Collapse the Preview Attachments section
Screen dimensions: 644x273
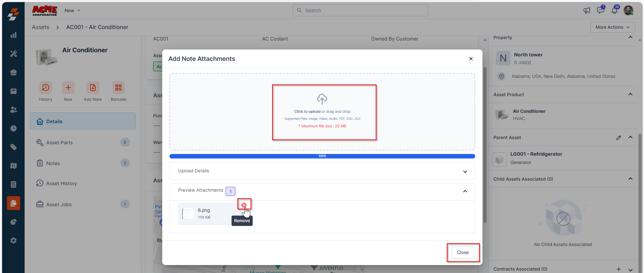(x=465, y=191)
